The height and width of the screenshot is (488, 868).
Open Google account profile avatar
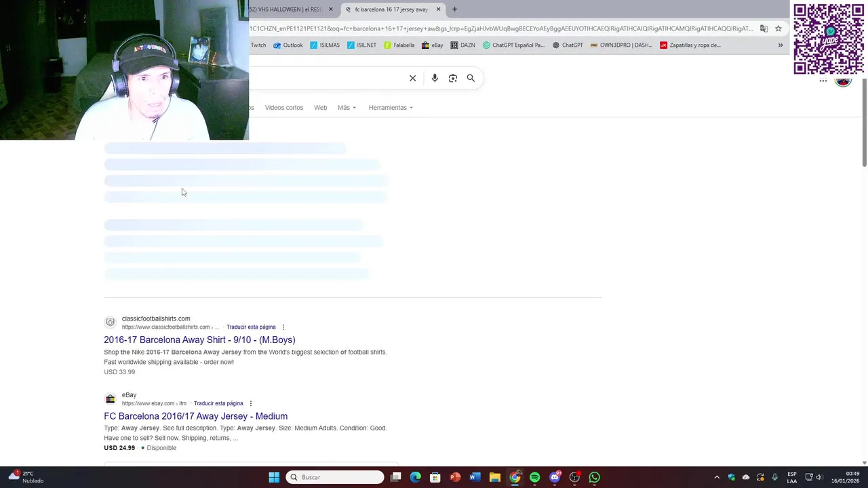843,82
